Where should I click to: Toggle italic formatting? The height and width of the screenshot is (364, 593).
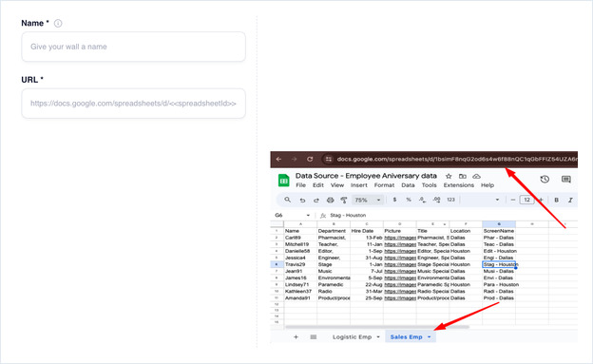pyautogui.click(x=570, y=200)
